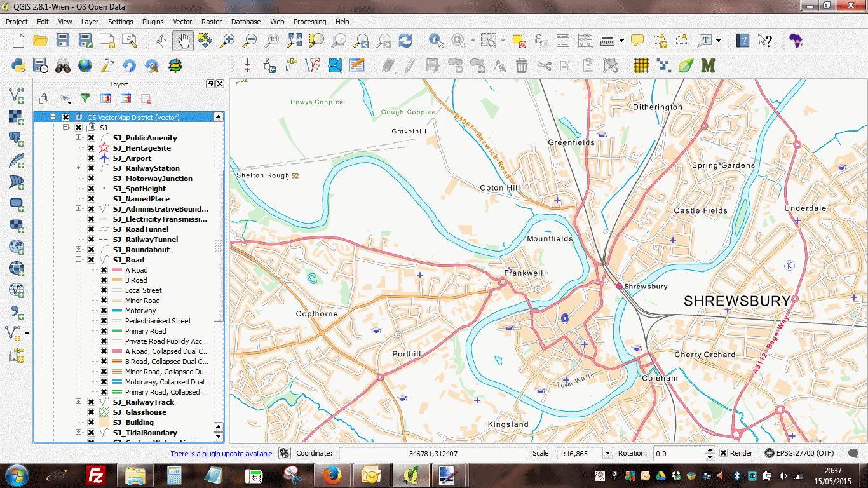Open the What's This help cursor
868x488 pixels.
(765, 41)
